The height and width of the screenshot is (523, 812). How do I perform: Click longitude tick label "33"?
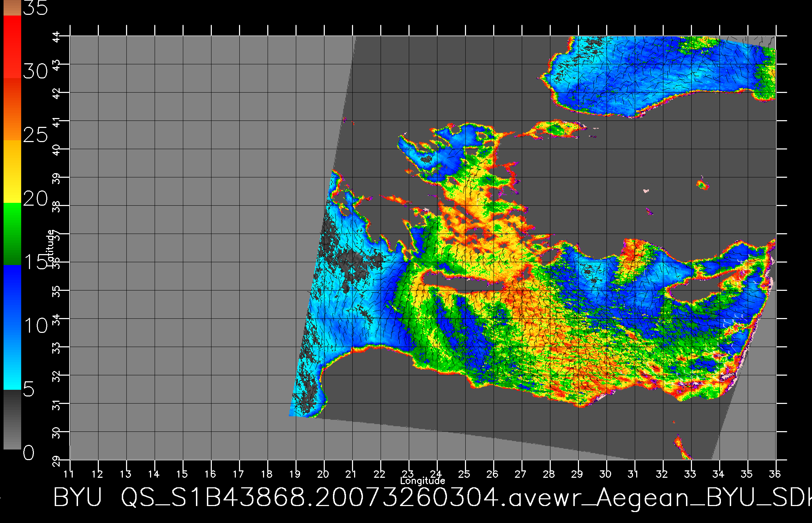[690, 474]
